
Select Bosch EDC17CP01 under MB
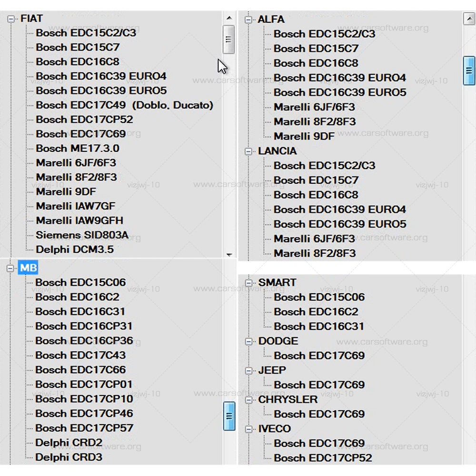tap(84, 384)
